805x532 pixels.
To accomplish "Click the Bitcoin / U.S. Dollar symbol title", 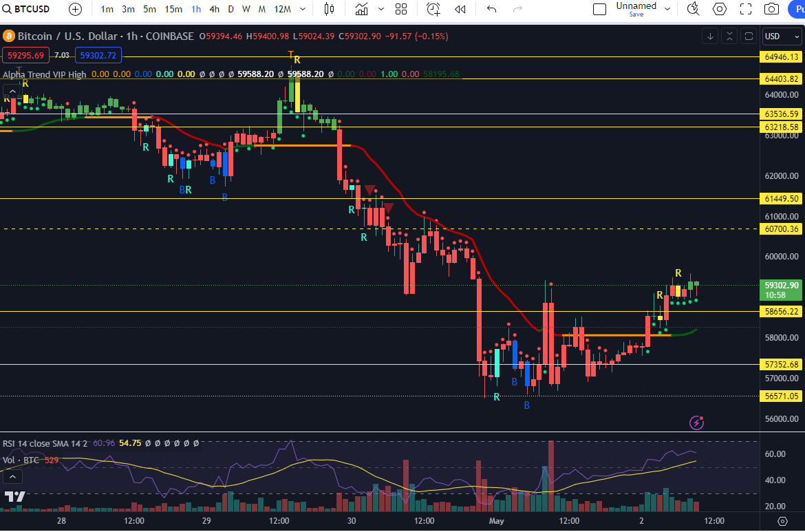I will click(x=105, y=36).
